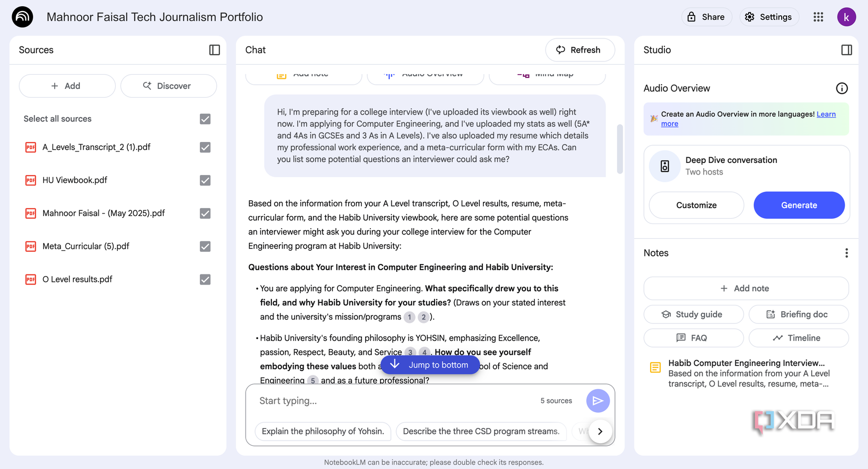Viewport: 868px width, 469px height.
Task: Show more suggested prompts with the right chevron
Action: (x=600, y=431)
